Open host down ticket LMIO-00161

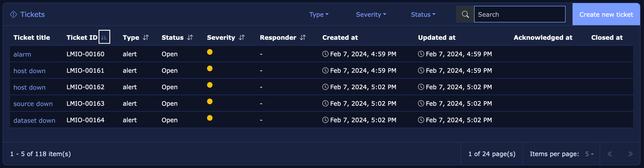tap(30, 71)
